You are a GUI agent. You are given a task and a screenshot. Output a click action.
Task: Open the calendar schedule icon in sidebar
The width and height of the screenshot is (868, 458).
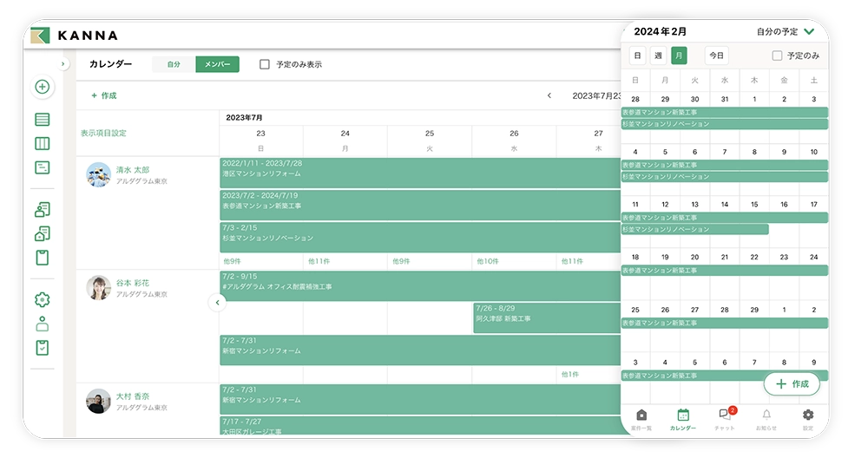[42, 167]
